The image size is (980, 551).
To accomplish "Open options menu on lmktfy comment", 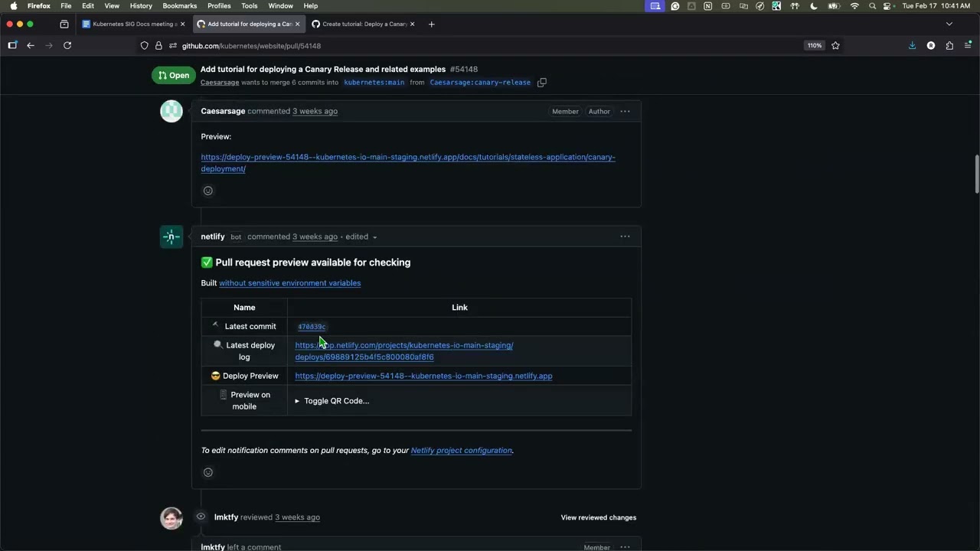I will click(625, 547).
